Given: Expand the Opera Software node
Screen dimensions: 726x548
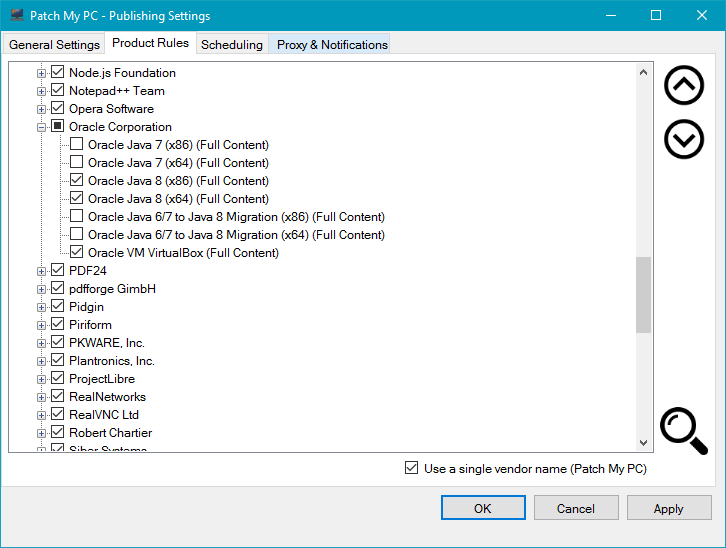Looking at the screenshot, I should point(41,109).
